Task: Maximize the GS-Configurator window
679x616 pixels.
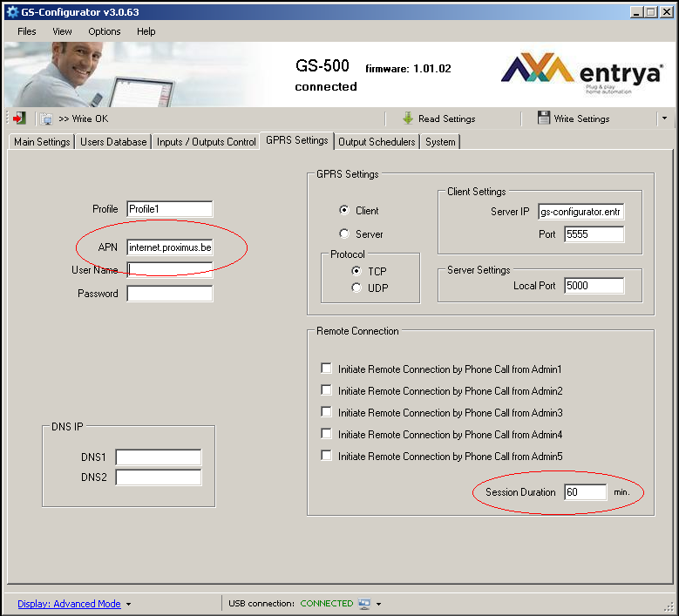Action: (650, 12)
